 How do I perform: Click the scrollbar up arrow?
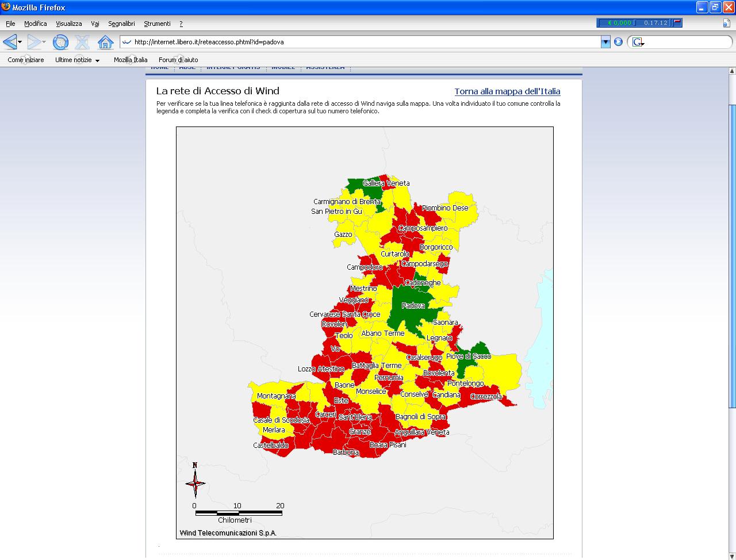tap(732, 71)
